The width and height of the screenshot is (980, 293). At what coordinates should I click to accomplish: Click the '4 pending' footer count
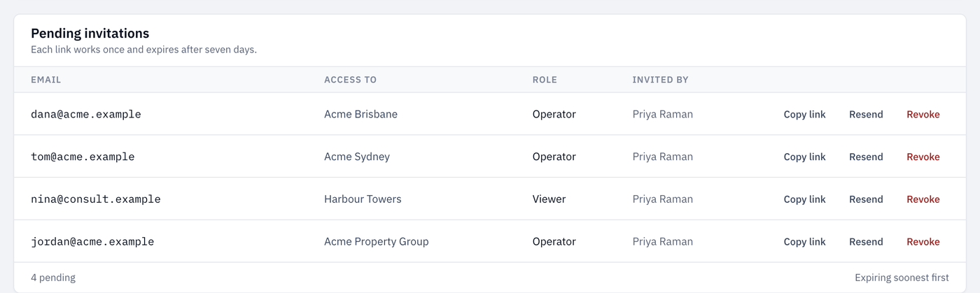[53, 278]
